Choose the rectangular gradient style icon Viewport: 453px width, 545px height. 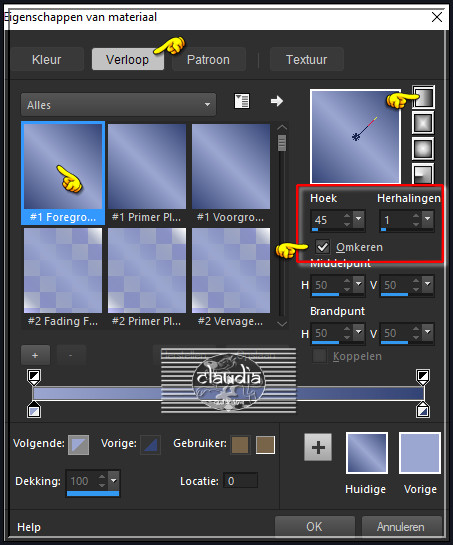(423, 123)
